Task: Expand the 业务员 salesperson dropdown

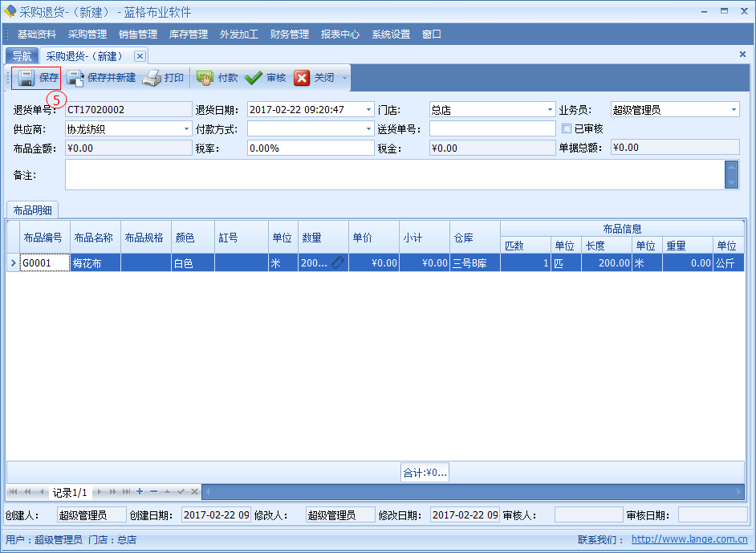Action: click(734, 110)
